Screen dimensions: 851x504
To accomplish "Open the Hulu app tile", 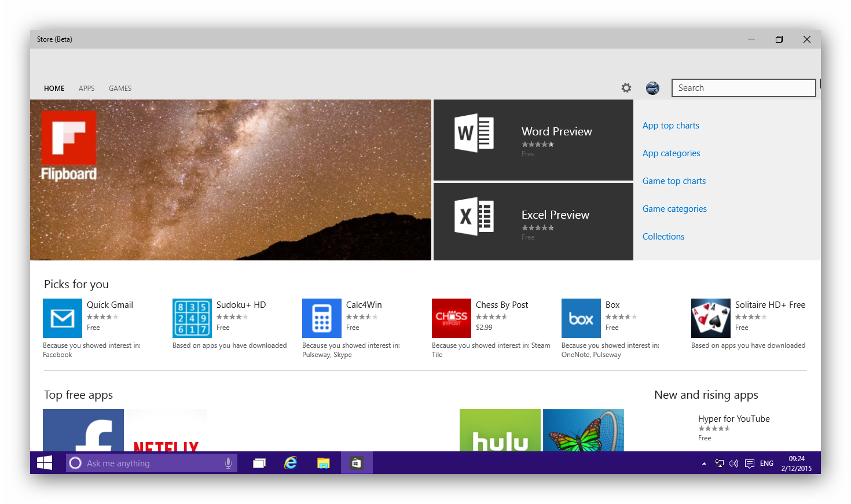I will (500, 430).
